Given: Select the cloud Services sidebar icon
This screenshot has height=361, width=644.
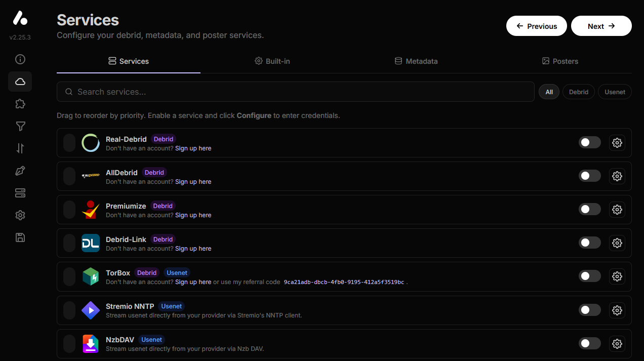Looking at the screenshot, I should point(20,82).
